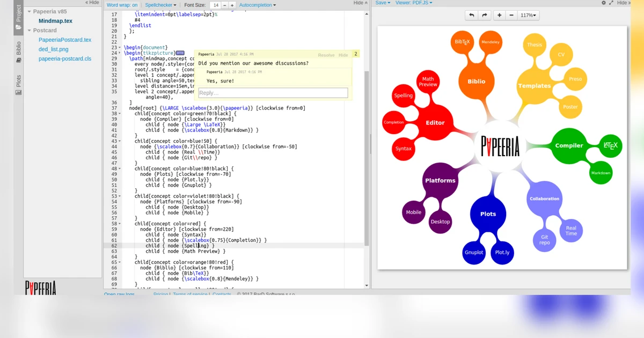Open the Autocompletion dropdown
This screenshot has width=644, height=338.
coord(257,5)
